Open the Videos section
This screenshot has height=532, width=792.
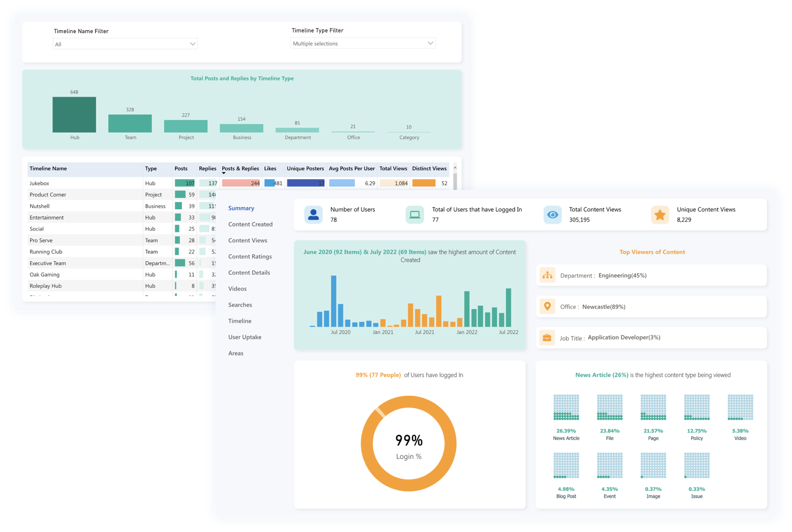pyautogui.click(x=237, y=289)
